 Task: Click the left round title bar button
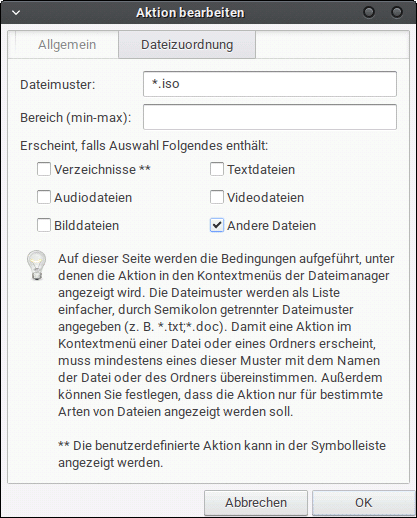point(369,13)
